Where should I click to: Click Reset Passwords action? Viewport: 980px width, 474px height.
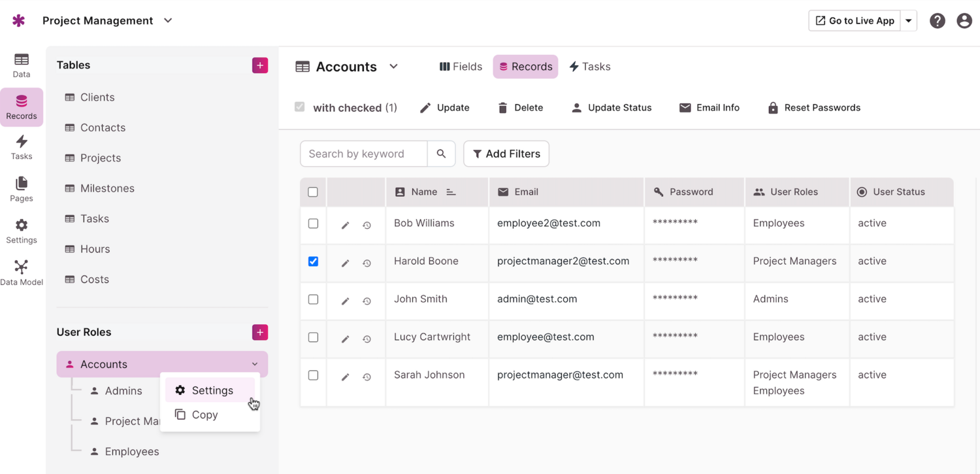click(813, 108)
